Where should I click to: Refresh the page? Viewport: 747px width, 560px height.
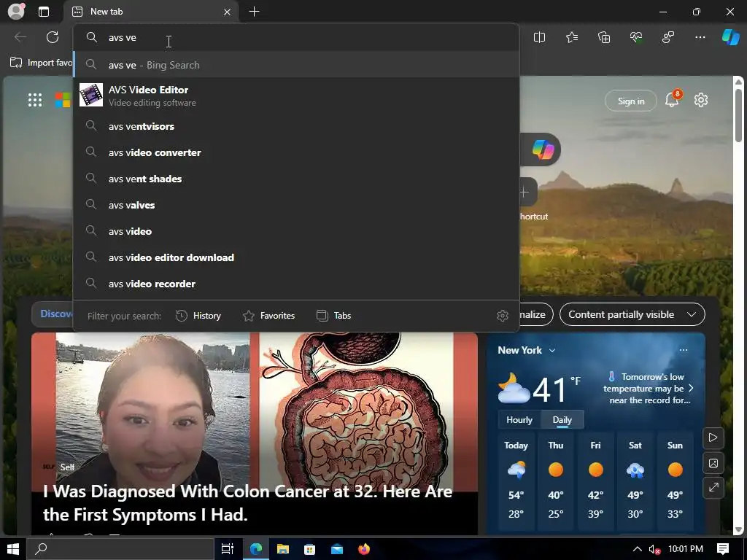click(x=53, y=37)
